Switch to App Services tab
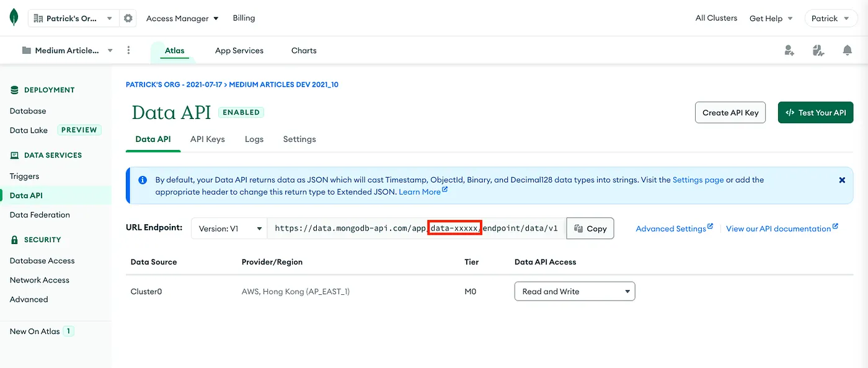 (x=239, y=51)
